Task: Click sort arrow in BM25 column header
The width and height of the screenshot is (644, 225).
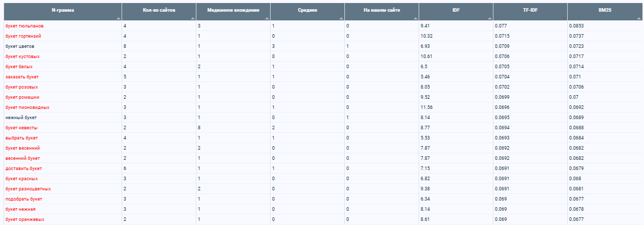Action: point(639,19)
